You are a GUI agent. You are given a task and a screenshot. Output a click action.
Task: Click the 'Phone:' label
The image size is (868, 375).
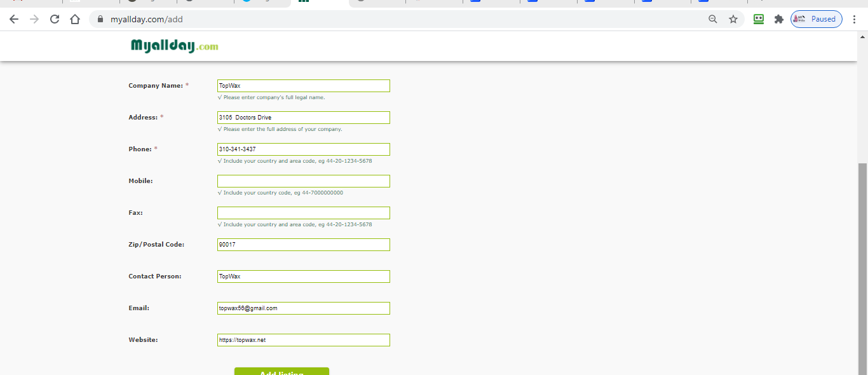tap(140, 149)
